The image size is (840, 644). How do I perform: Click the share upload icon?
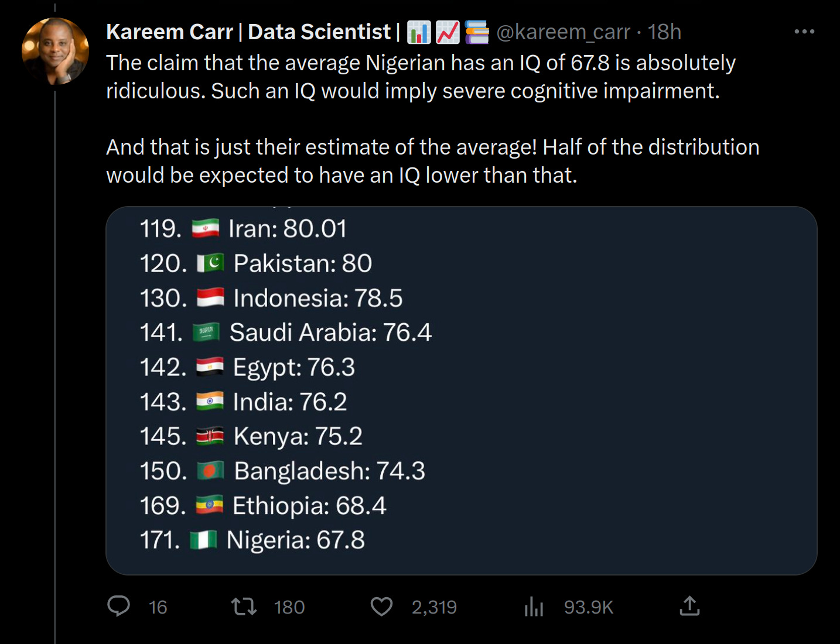(x=690, y=607)
